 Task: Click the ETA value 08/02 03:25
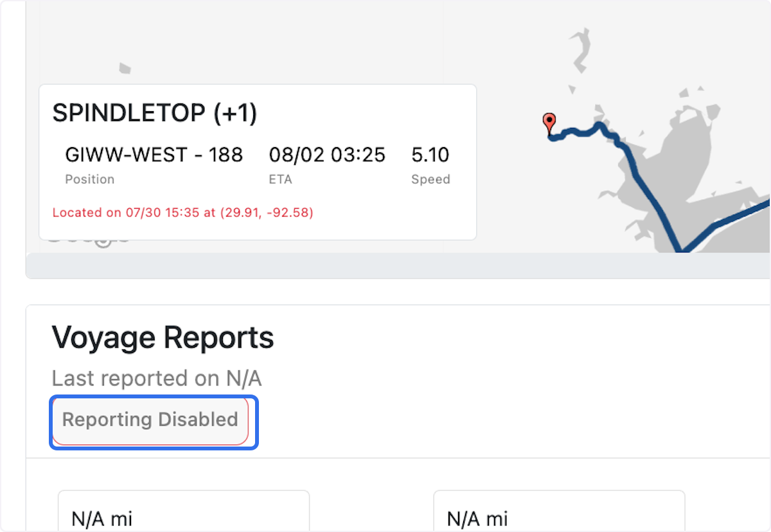coord(327,154)
